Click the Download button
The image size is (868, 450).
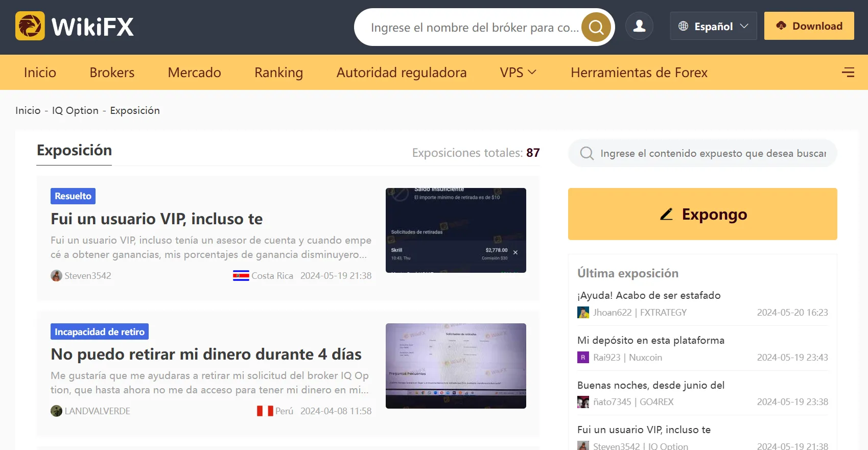pos(809,26)
